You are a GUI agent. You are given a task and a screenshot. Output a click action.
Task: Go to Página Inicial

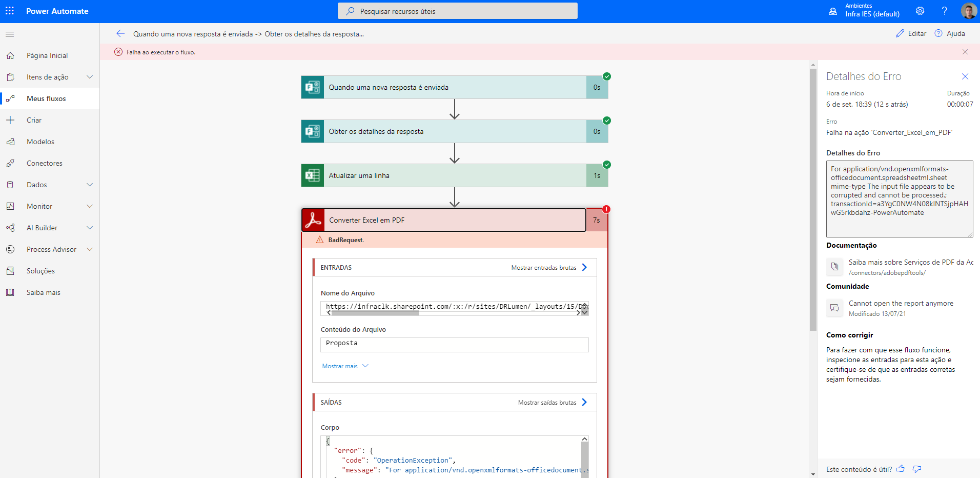point(47,55)
